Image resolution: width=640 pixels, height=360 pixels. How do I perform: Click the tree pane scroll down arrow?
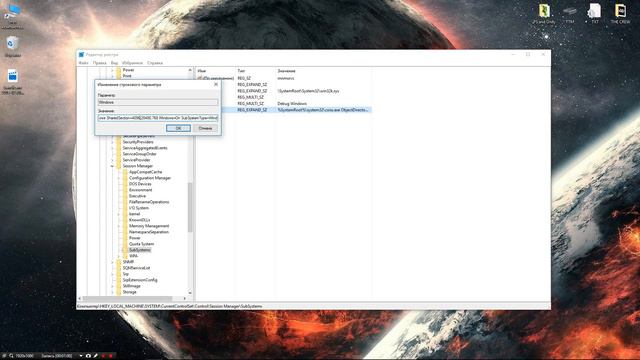point(190,293)
